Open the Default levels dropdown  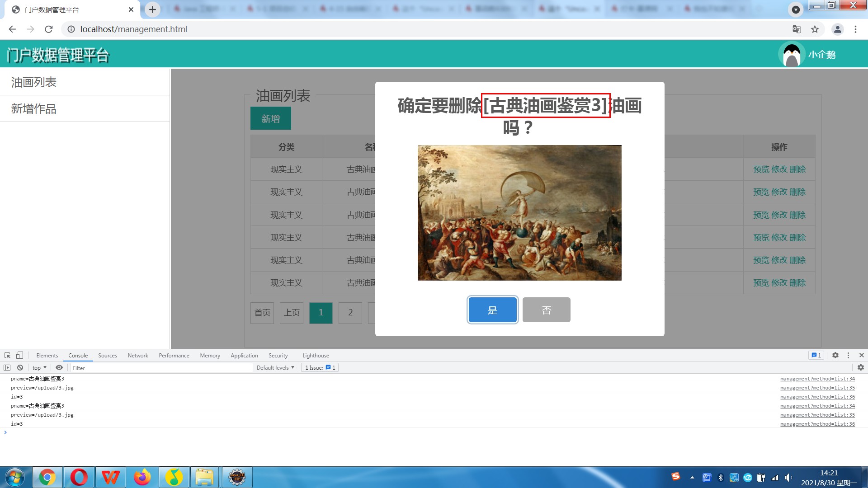coord(275,368)
